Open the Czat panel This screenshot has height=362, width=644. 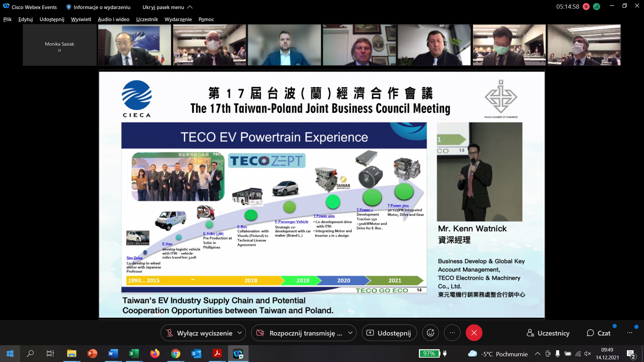point(599,333)
